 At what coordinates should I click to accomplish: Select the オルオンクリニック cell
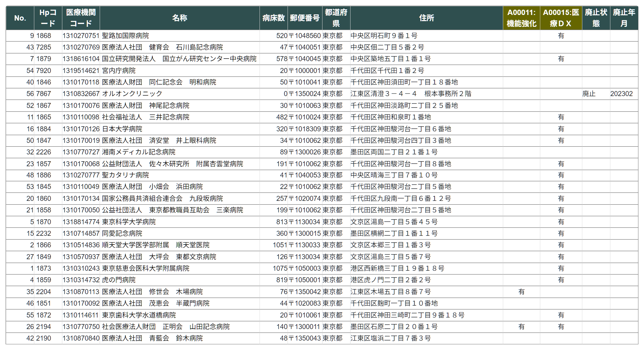point(180,94)
